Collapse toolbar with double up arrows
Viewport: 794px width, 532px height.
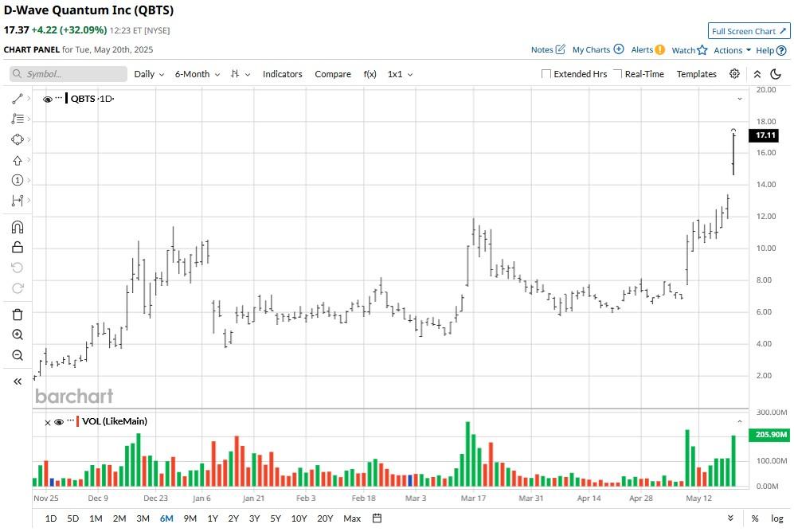click(757, 74)
